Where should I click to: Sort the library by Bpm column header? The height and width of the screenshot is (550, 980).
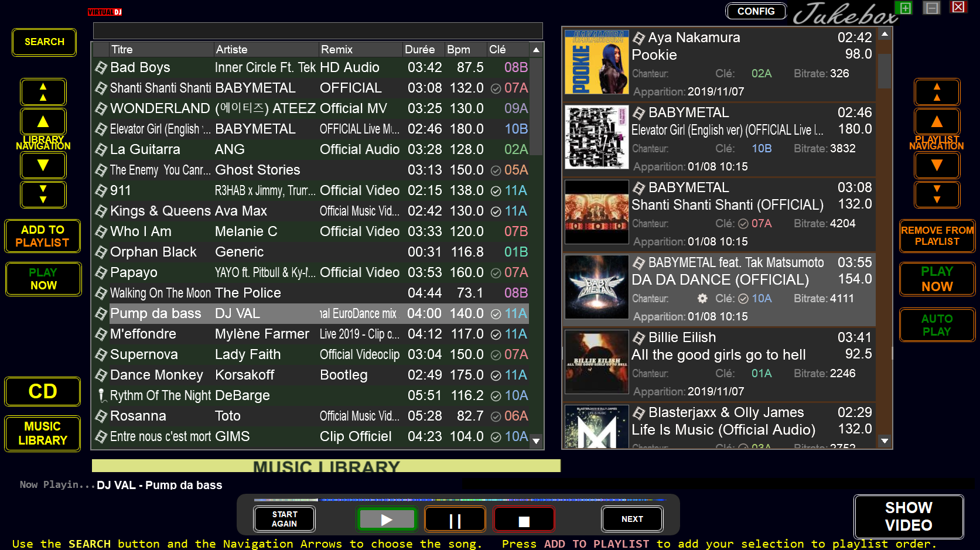(459, 50)
